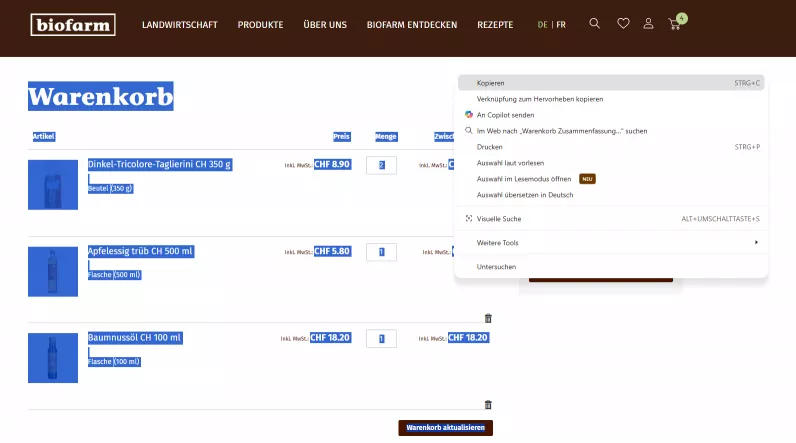Viewport: 796px width, 443px height.
Task: Click the Visuelle Suche icon
Action: (x=469, y=219)
